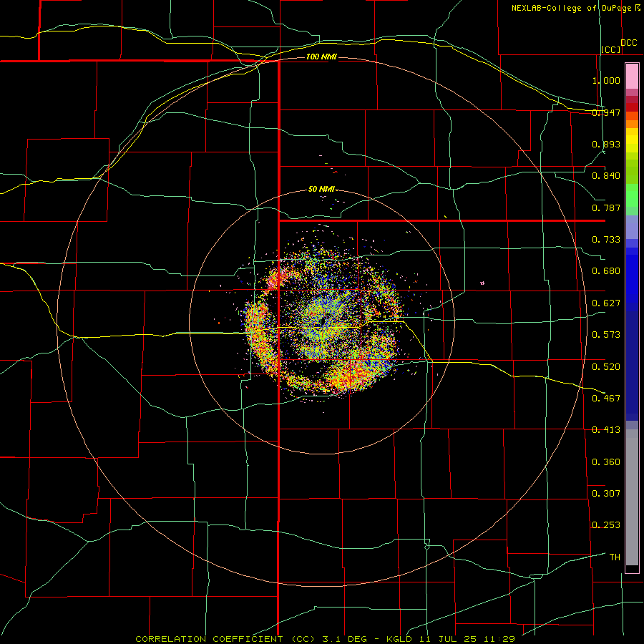644x644 pixels.
Task: Click the 50 NMI range ring label
Action: 321,190
